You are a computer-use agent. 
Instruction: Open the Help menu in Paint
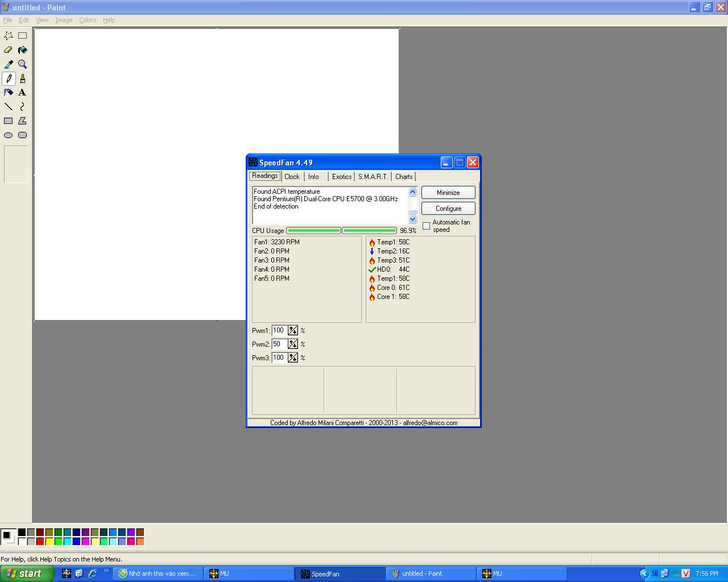(x=109, y=20)
